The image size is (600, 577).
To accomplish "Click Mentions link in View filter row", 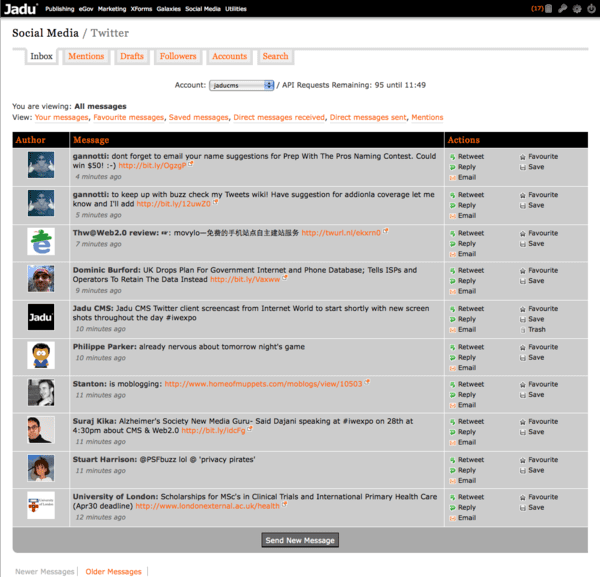I will click(x=427, y=117).
